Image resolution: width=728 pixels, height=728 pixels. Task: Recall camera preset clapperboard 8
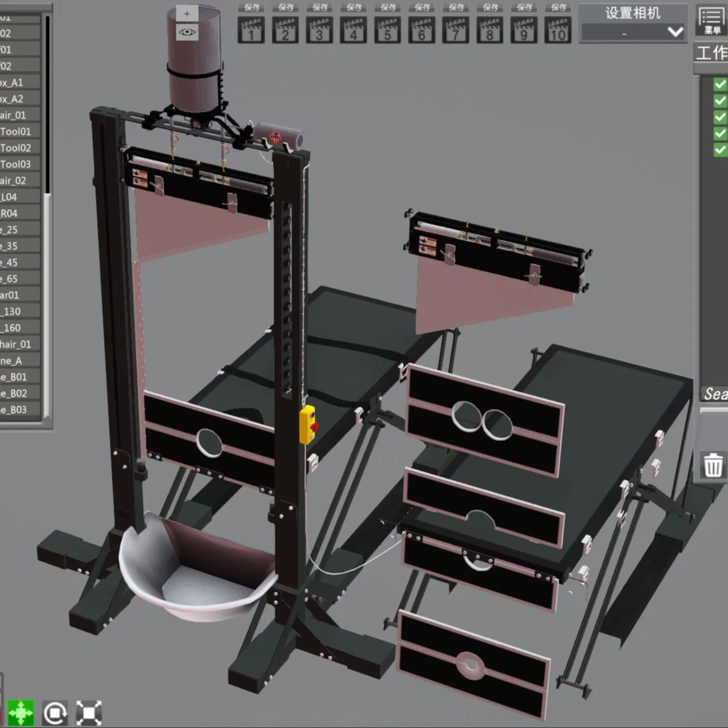tap(490, 29)
